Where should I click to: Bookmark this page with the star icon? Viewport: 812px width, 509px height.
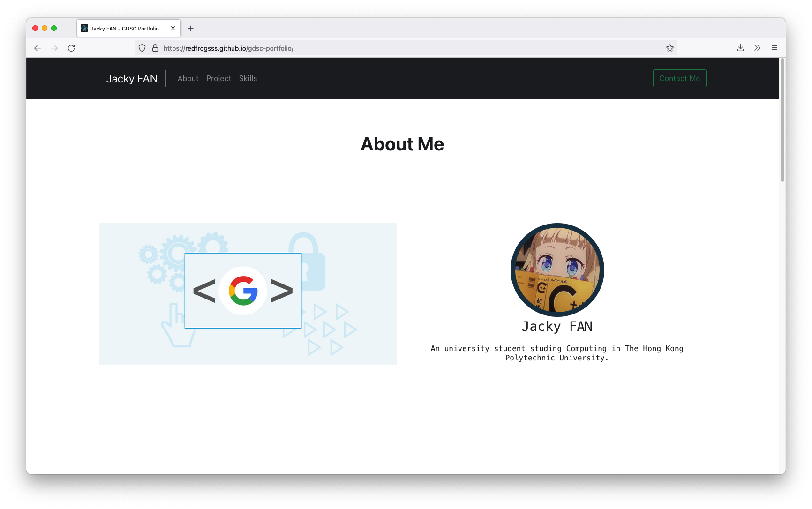(x=670, y=48)
